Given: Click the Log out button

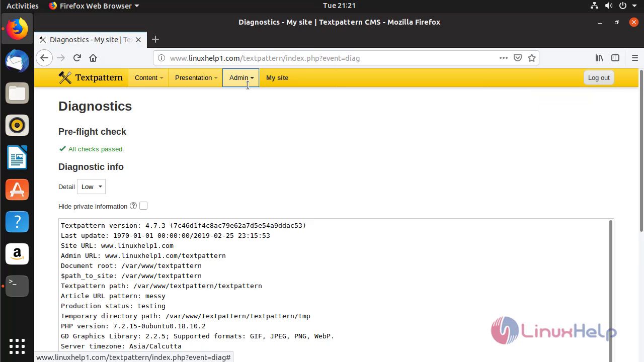Looking at the screenshot, I should (x=599, y=77).
